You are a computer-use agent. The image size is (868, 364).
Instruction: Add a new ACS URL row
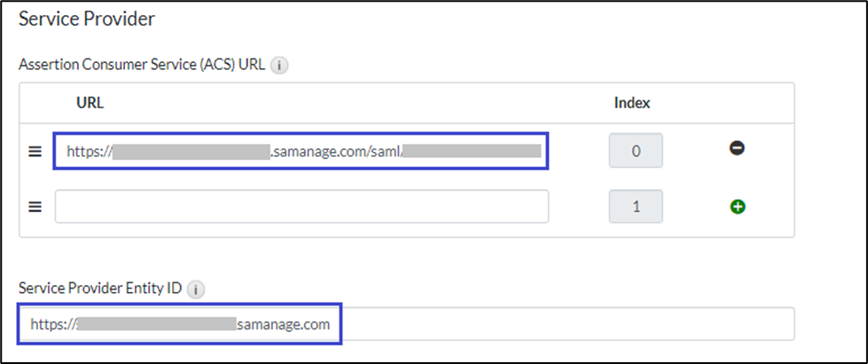coord(737,206)
